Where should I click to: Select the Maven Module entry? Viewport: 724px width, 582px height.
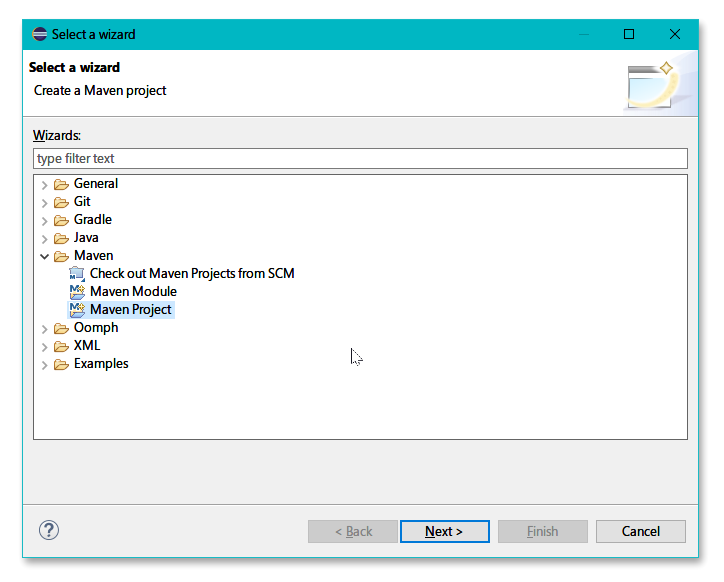click(133, 291)
